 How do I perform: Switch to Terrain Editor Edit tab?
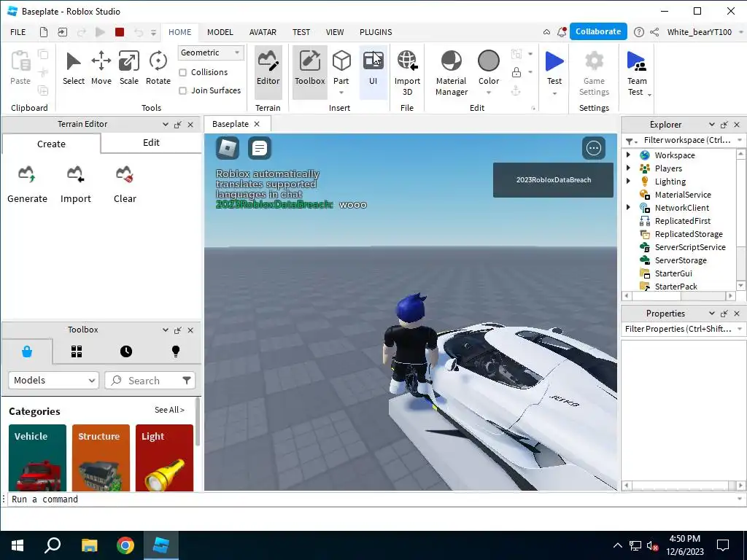(151, 143)
